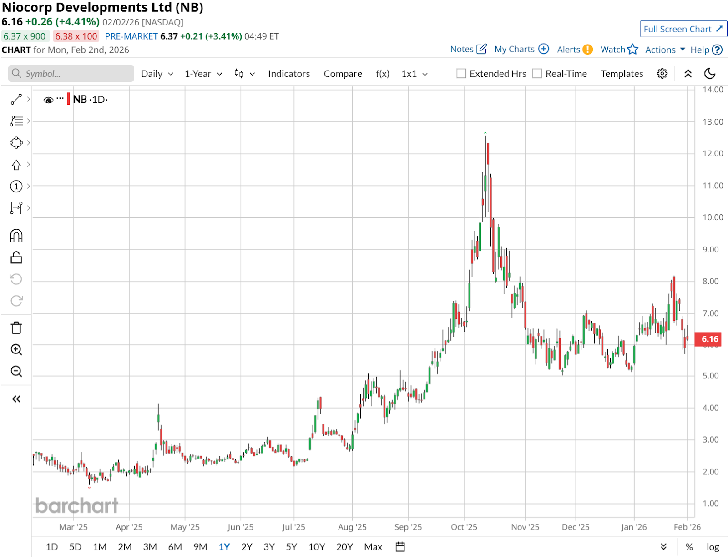728x560 pixels.
Task: Click the red NB series color swatch
Action: [x=68, y=99]
